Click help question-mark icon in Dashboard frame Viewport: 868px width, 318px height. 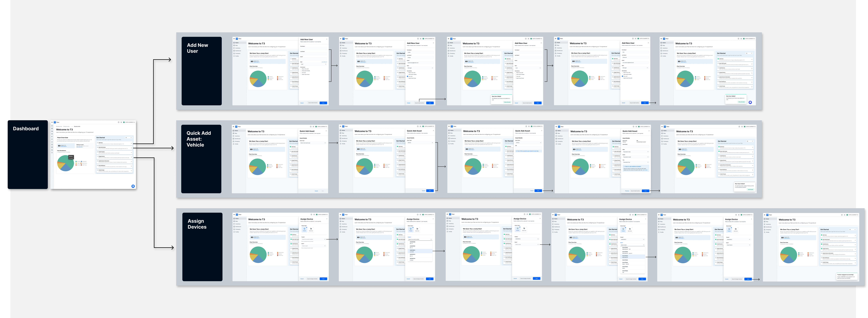(x=119, y=122)
